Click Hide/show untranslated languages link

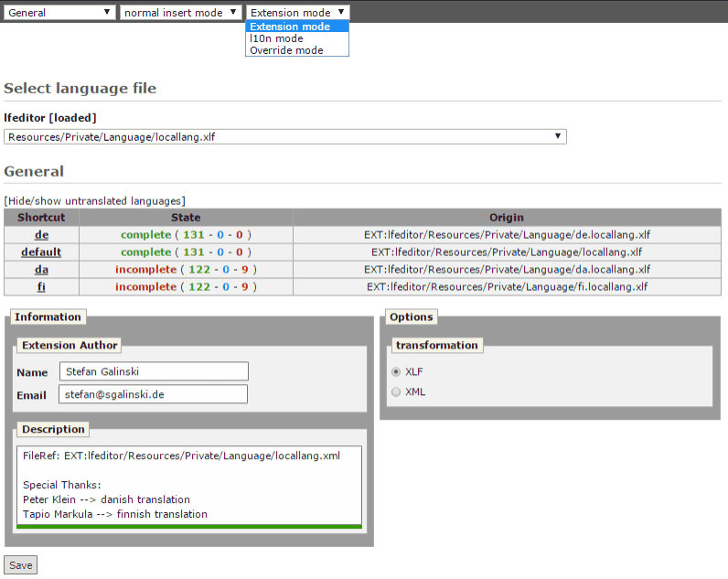[x=95, y=201]
